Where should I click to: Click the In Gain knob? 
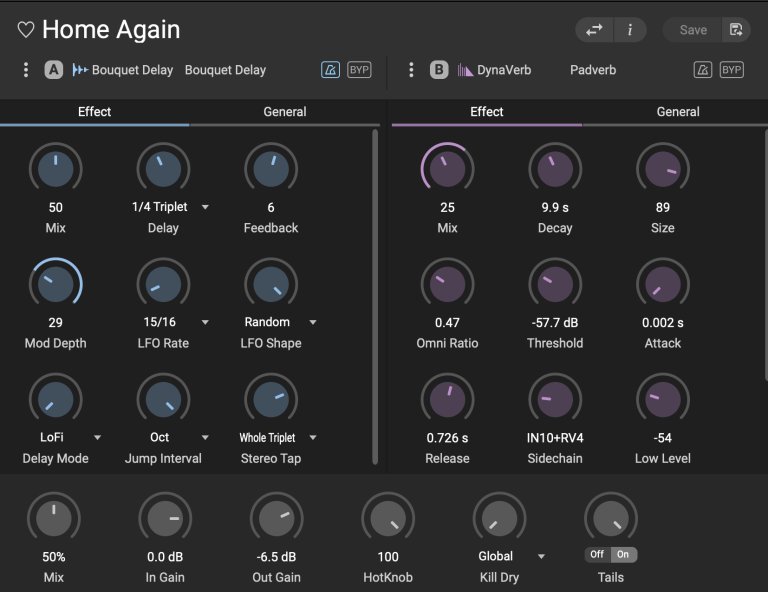tap(165, 519)
